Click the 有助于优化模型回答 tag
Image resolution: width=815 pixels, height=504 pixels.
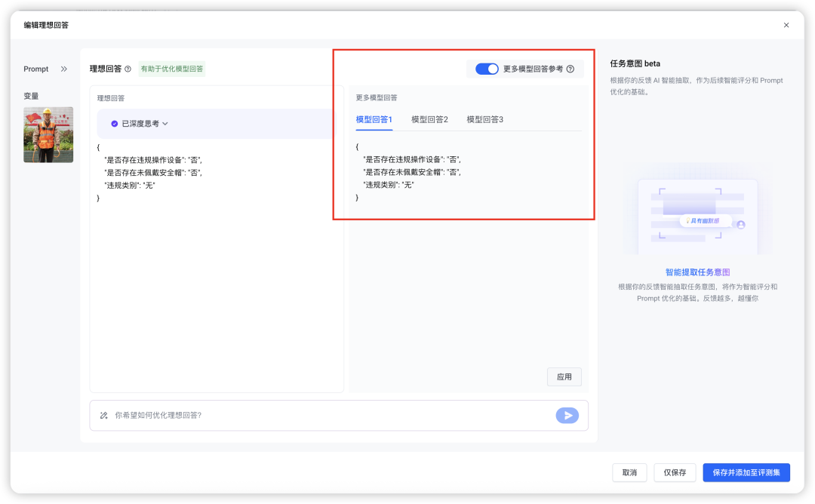pyautogui.click(x=172, y=69)
